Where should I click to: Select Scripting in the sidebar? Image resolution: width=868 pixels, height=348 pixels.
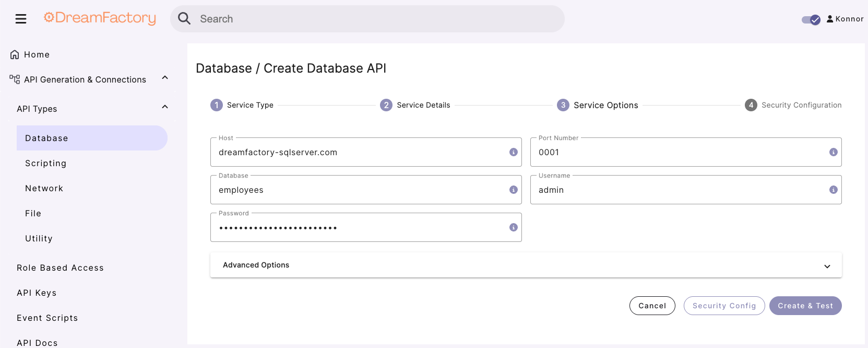(46, 163)
